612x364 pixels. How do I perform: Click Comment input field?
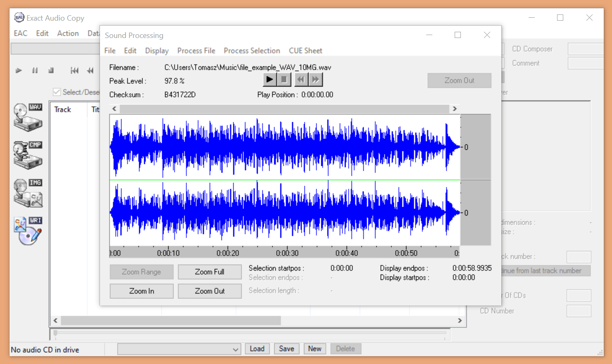point(586,63)
